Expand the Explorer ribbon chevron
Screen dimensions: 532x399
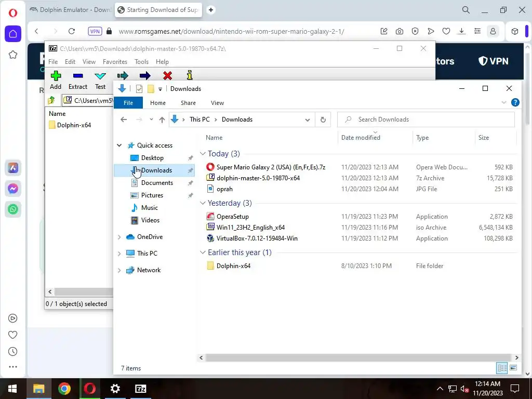[504, 102]
